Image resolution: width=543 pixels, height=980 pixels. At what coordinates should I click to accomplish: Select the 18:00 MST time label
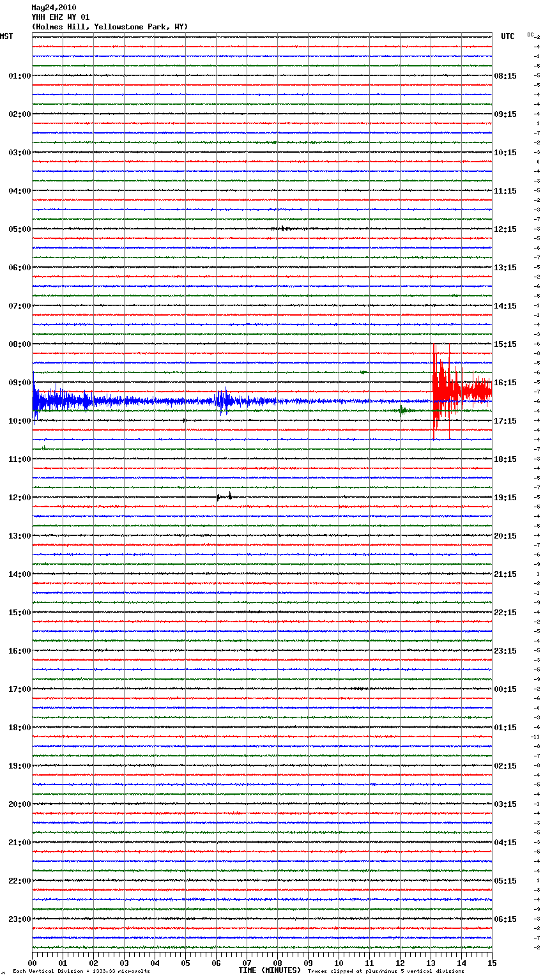point(19,728)
